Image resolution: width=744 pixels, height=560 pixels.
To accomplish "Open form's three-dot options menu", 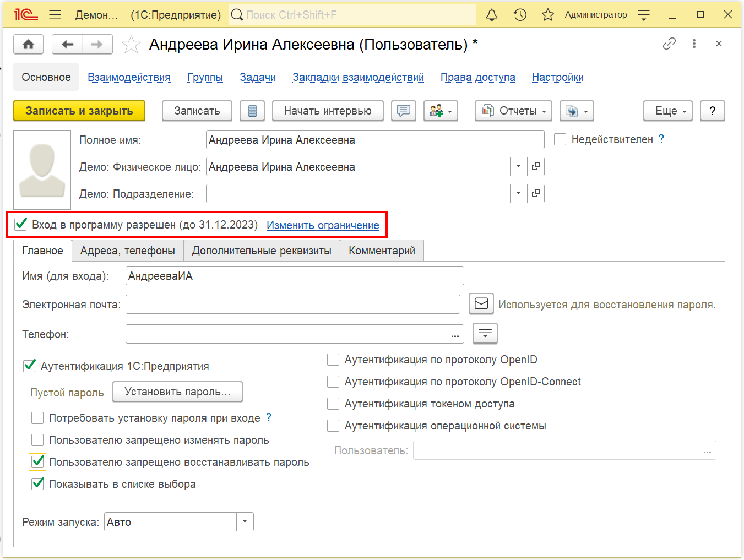I will coord(694,44).
